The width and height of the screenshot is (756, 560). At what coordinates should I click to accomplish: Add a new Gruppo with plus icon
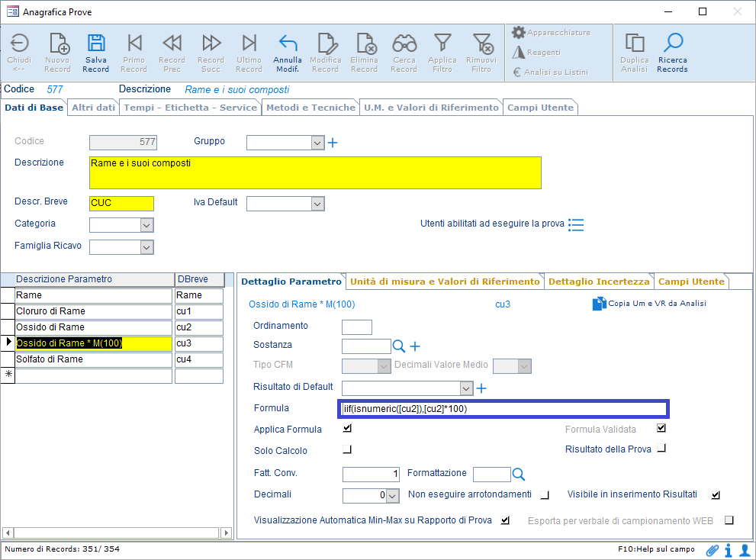[333, 143]
